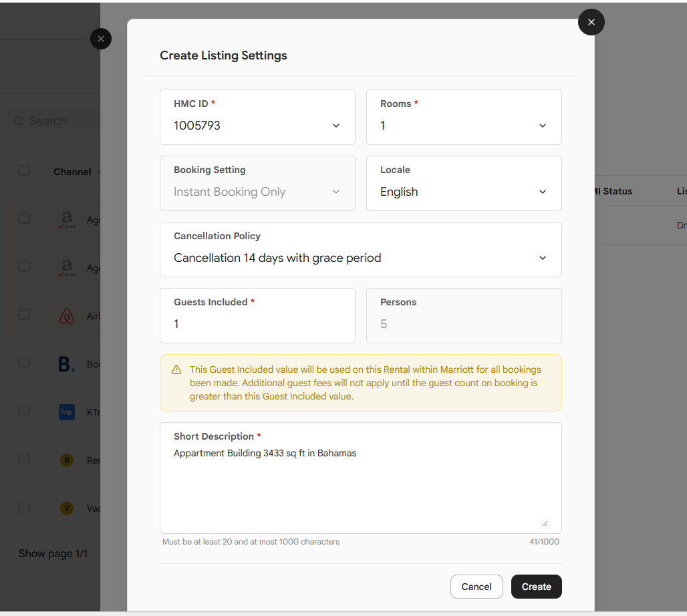Image resolution: width=687 pixels, height=616 pixels.
Task: Check the Booking.com row checkbox
Action: click(x=24, y=363)
